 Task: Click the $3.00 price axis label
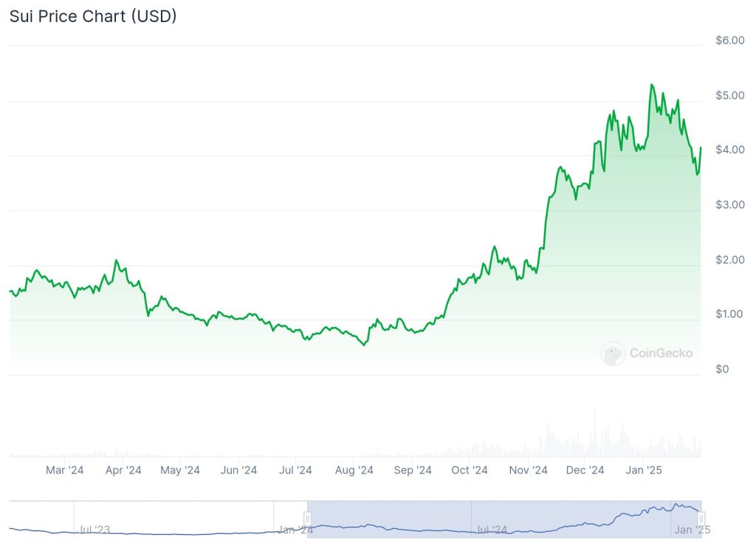(x=730, y=205)
